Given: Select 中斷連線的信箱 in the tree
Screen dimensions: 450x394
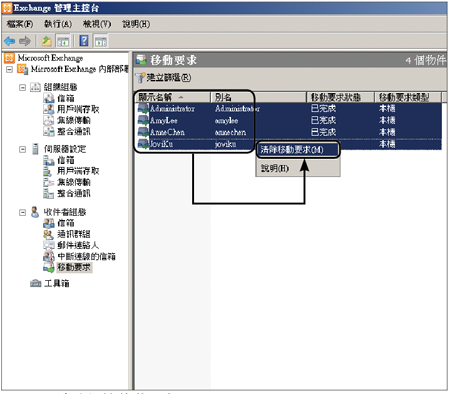Looking at the screenshot, I should [x=86, y=256].
